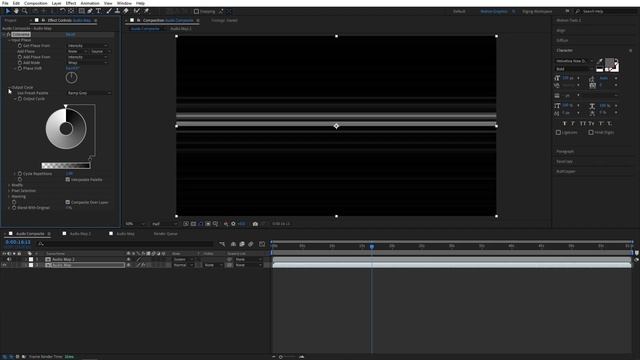This screenshot has height=360, width=640.
Task: Click the snapshot camera icon in viewer
Action: 255,224
